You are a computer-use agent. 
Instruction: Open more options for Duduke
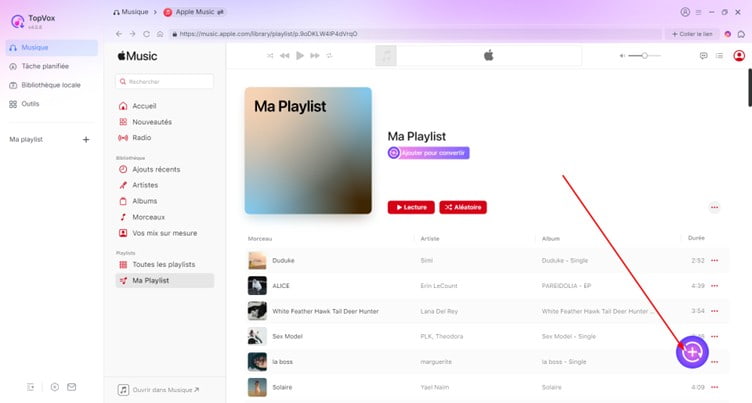pos(715,261)
